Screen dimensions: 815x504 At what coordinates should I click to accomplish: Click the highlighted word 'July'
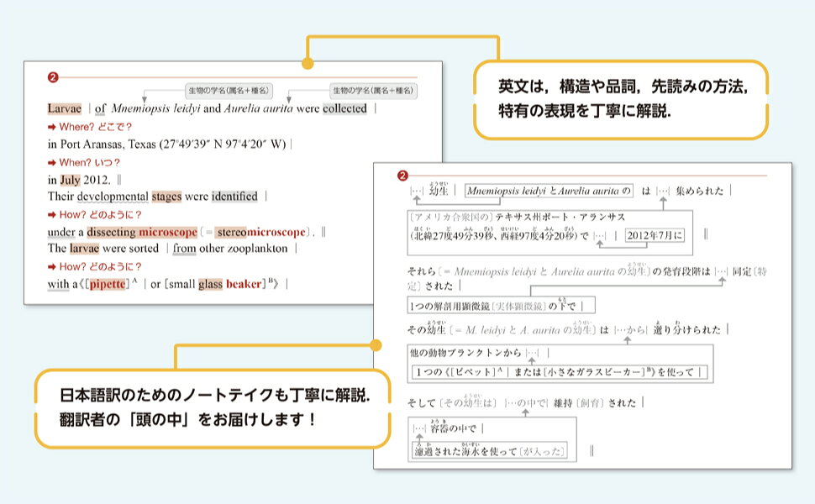pyautogui.click(x=70, y=180)
